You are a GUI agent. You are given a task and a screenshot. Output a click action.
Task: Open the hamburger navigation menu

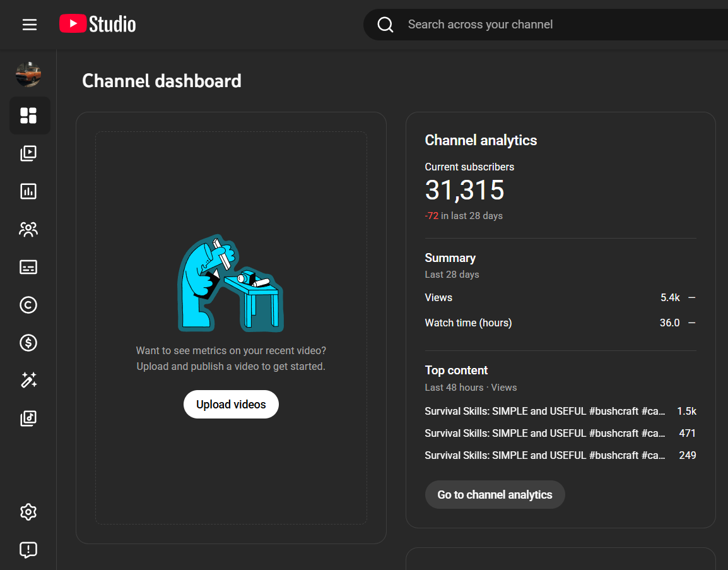pos(30,25)
